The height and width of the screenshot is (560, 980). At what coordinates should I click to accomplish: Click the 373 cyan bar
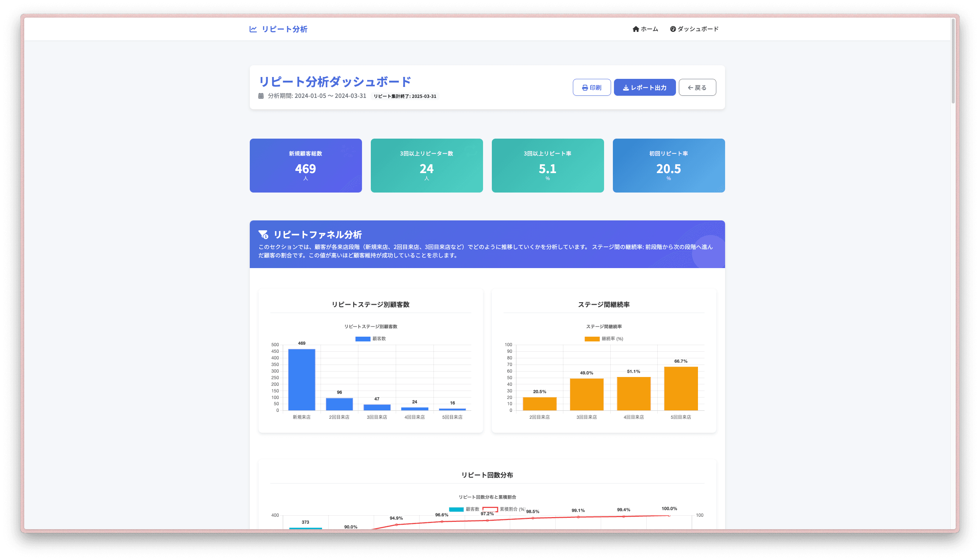pyautogui.click(x=306, y=528)
